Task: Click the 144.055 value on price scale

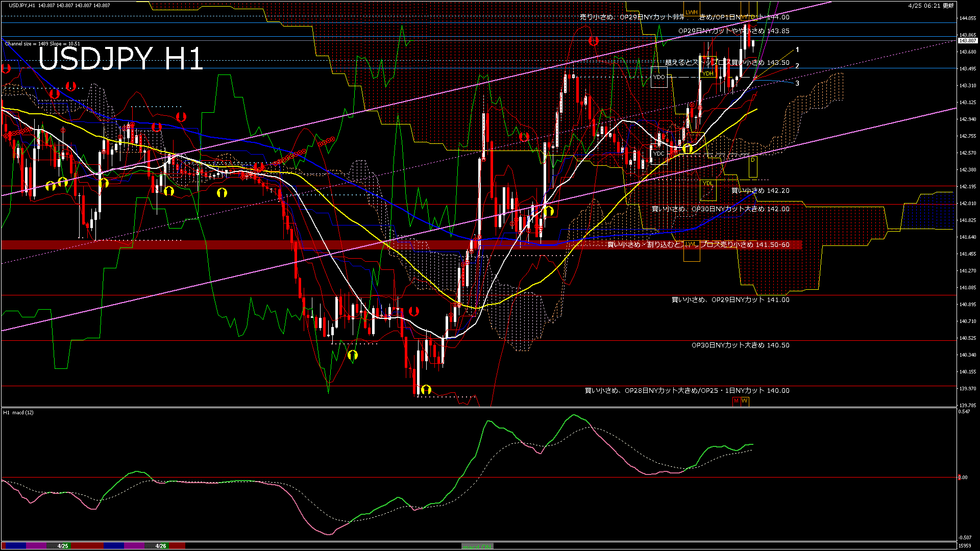Action: point(967,18)
